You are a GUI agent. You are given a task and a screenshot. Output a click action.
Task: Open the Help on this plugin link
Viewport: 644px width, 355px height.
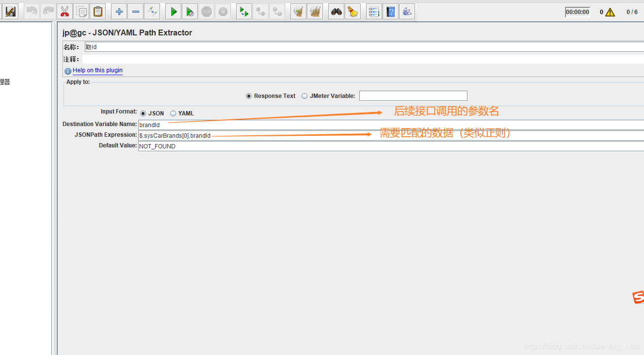point(97,70)
